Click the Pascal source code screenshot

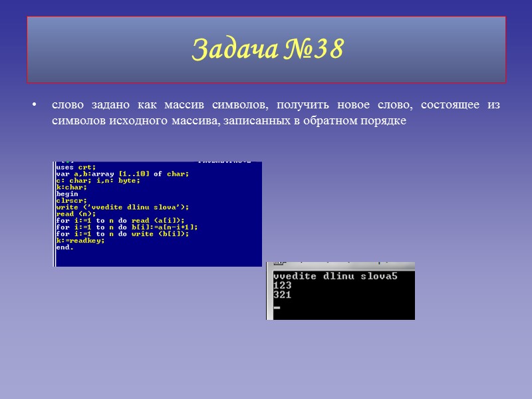pos(158,213)
